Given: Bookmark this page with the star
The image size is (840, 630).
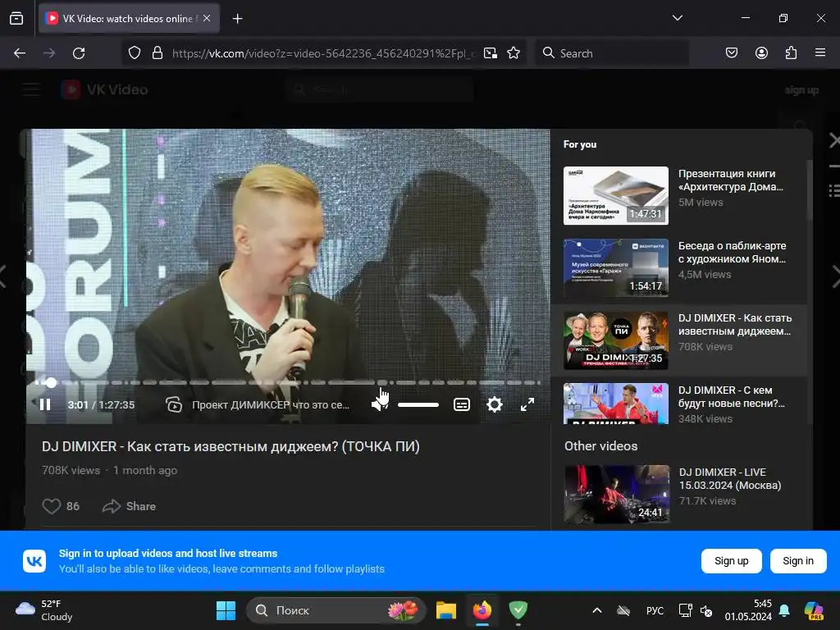Looking at the screenshot, I should pos(514,53).
